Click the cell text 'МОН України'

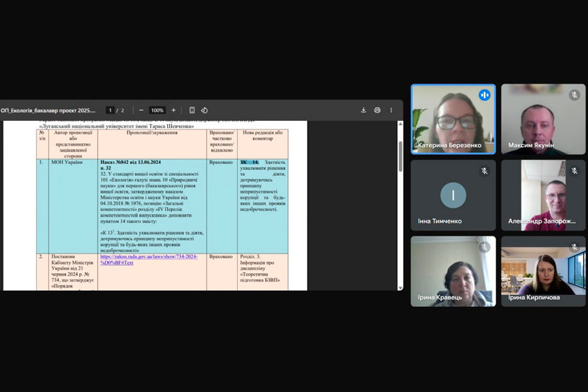pos(67,163)
